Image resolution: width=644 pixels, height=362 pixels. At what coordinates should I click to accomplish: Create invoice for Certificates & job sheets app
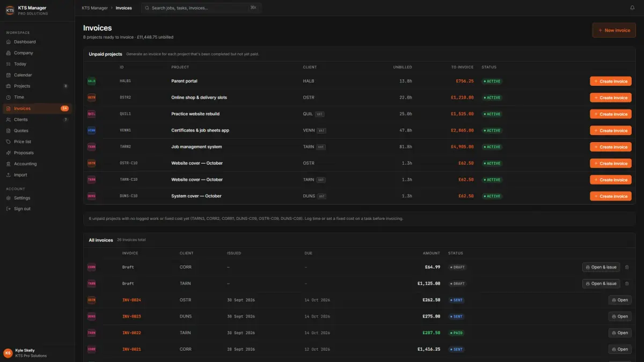(611, 130)
